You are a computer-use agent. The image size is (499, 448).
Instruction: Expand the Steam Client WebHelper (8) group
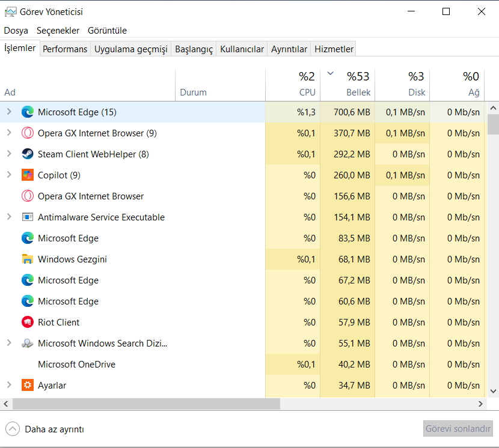coord(9,154)
